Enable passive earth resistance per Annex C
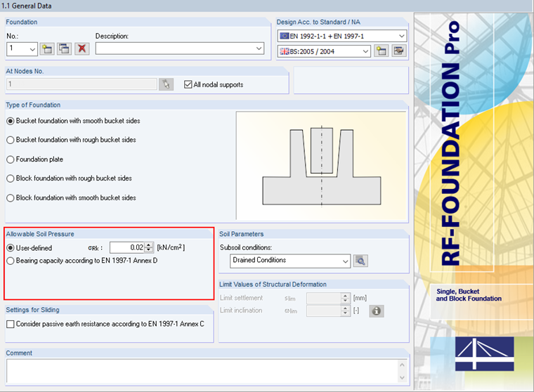Image resolution: width=534 pixels, height=392 pixels. (11, 325)
